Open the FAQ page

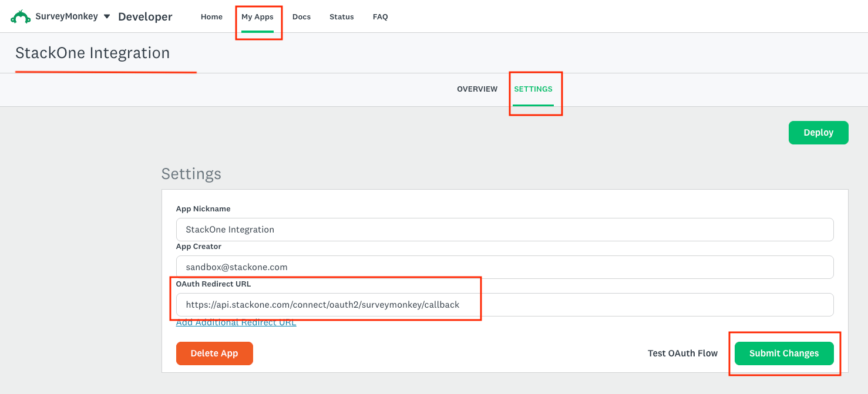[381, 17]
